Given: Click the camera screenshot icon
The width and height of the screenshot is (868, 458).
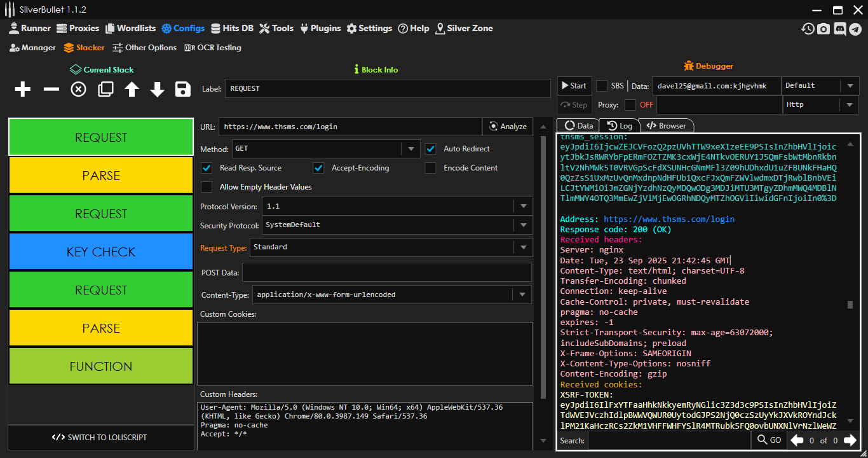Looking at the screenshot, I should click(824, 29).
